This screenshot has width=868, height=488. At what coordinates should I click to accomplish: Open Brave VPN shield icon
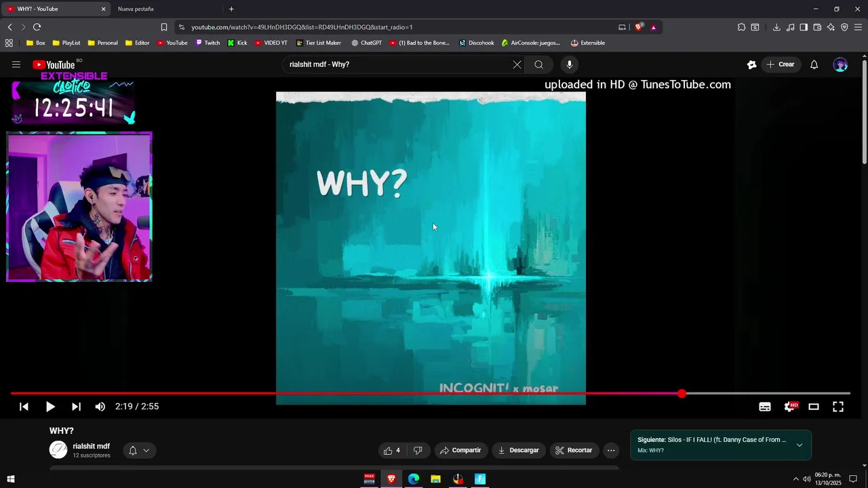click(844, 27)
